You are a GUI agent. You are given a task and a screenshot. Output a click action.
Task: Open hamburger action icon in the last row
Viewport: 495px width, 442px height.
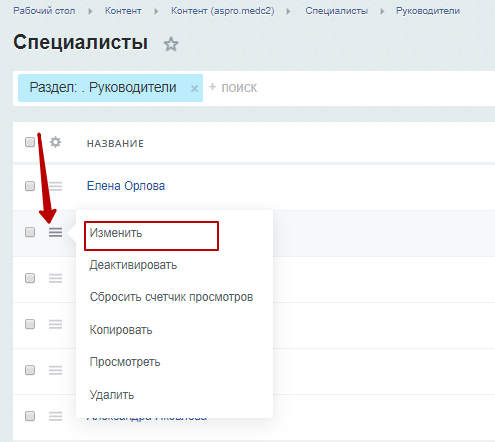[x=55, y=416]
